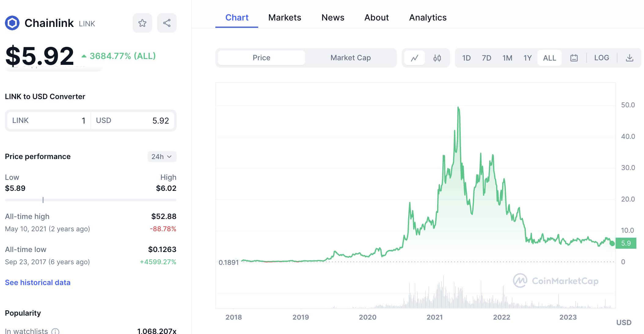Viewport: 644px width, 334px height.
Task: Go to the News tab
Action: click(333, 17)
